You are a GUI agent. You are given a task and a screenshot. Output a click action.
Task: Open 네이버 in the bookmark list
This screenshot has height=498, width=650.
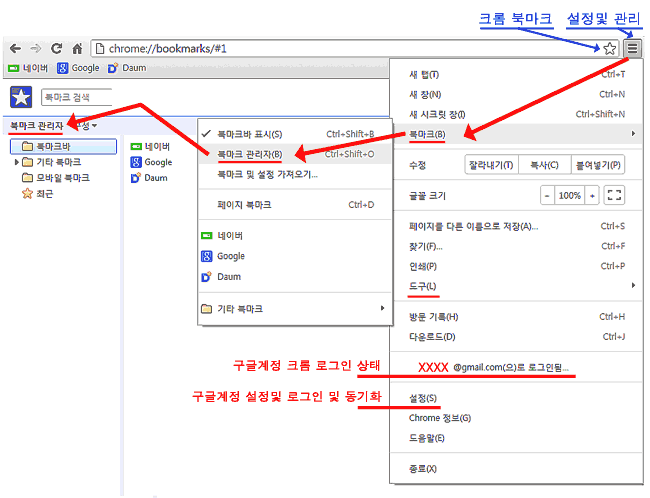pyautogui.click(x=150, y=146)
